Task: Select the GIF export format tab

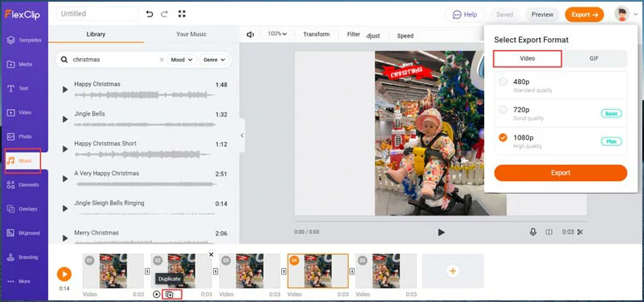Action: pyautogui.click(x=594, y=58)
